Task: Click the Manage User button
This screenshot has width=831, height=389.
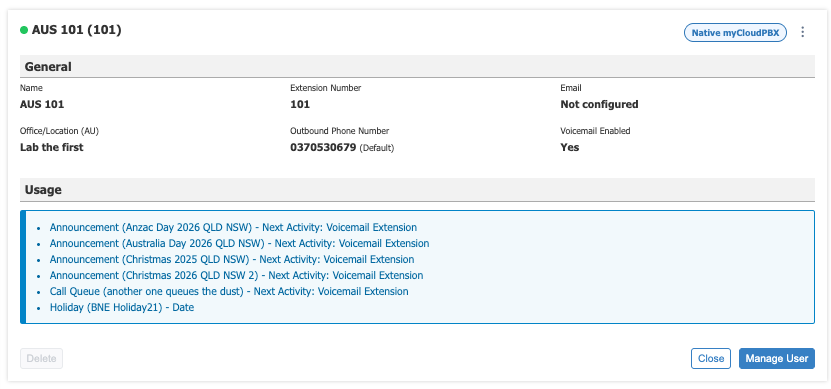Action: (x=776, y=358)
